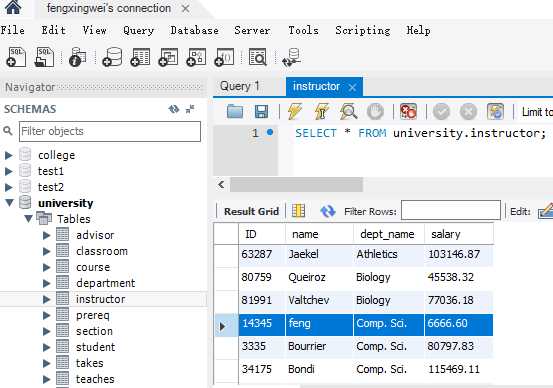Expand the college schema
This screenshot has width=553, height=388.
point(9,155)
